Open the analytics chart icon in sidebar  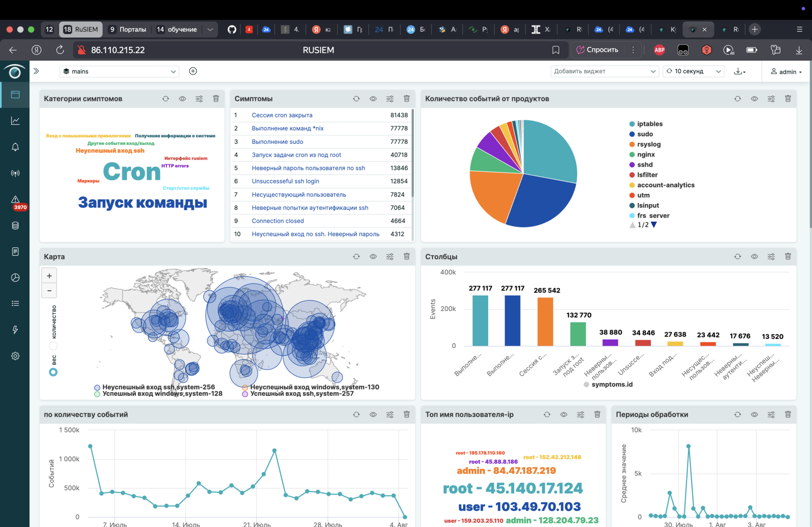pyautogui.click(x=15, y=121)
